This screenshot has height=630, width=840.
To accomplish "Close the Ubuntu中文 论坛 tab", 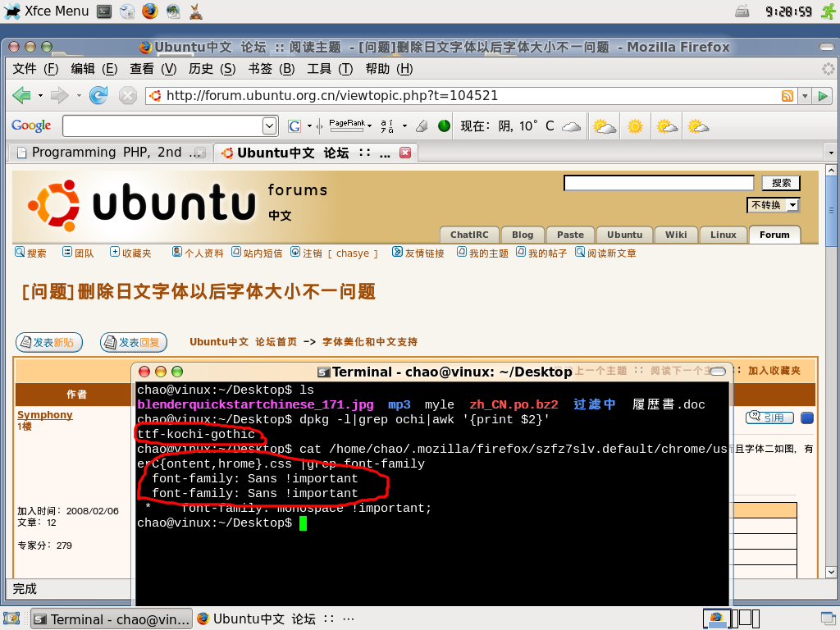I will 405,153.
